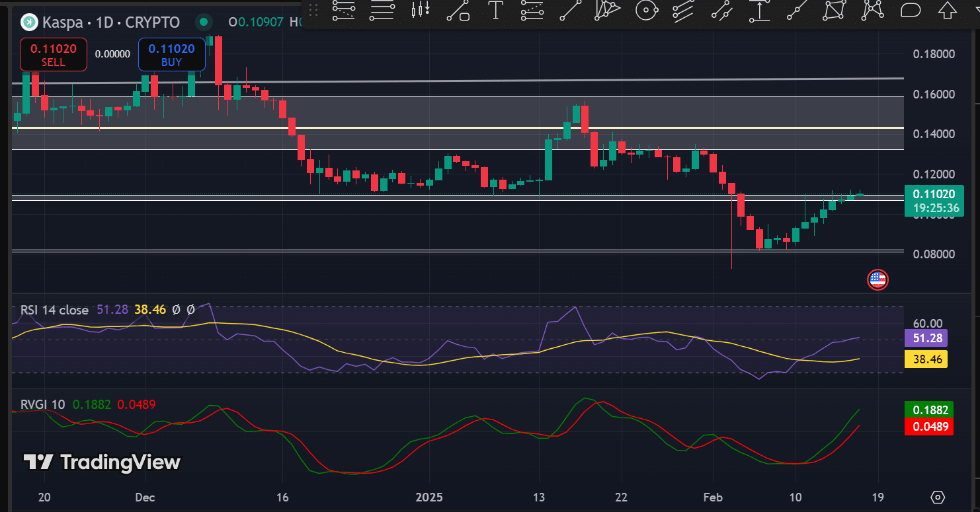The image size is (980, 512).
Task: Select the arrow up marker tool
Action: pyautogui.click(x=948, y=9)
